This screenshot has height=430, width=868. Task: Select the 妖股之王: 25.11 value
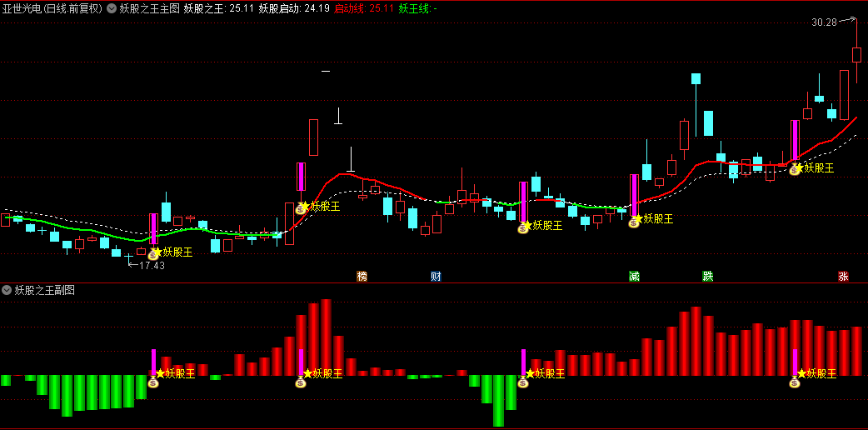218,8
